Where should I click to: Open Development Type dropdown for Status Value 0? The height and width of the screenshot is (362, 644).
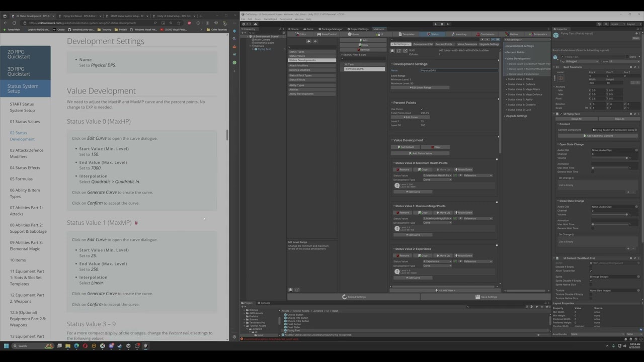pos(437,179)
